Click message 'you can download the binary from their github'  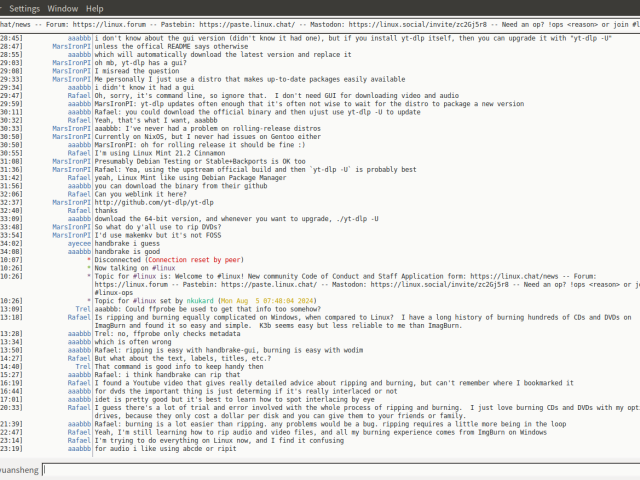tap(181, 186)
